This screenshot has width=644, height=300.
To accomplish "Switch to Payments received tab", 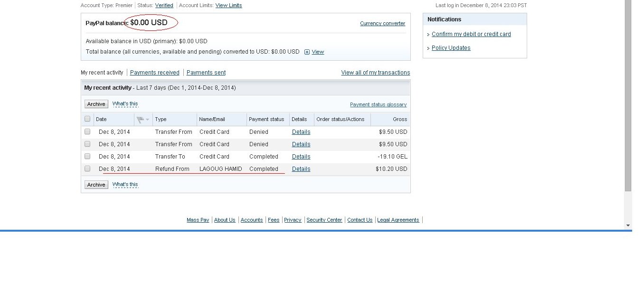I will (155, 73).
